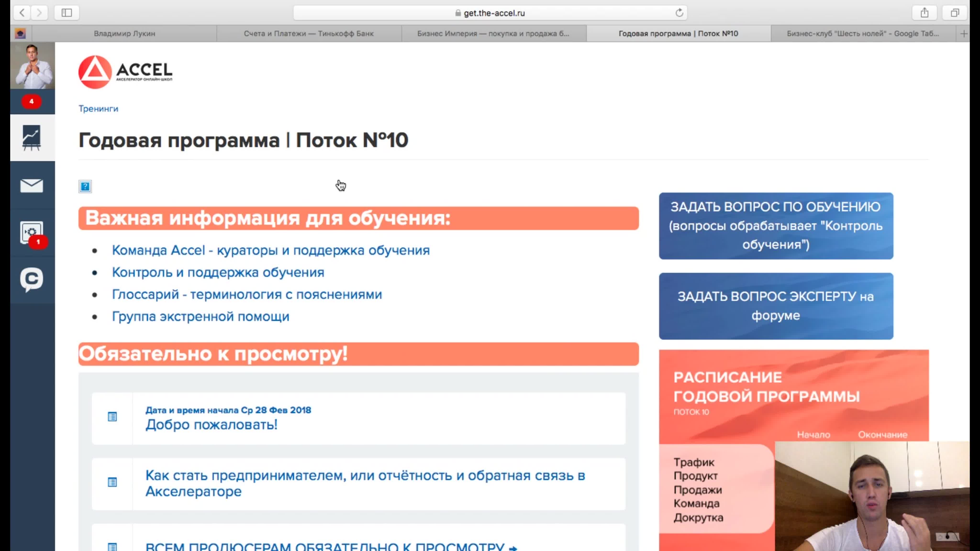Open the Safari share menu

click(924, 12)
